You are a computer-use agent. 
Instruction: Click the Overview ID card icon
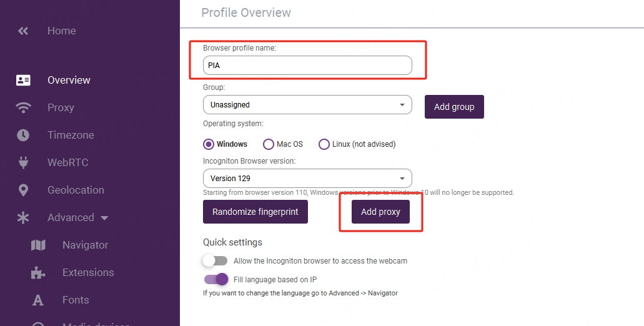23,80
